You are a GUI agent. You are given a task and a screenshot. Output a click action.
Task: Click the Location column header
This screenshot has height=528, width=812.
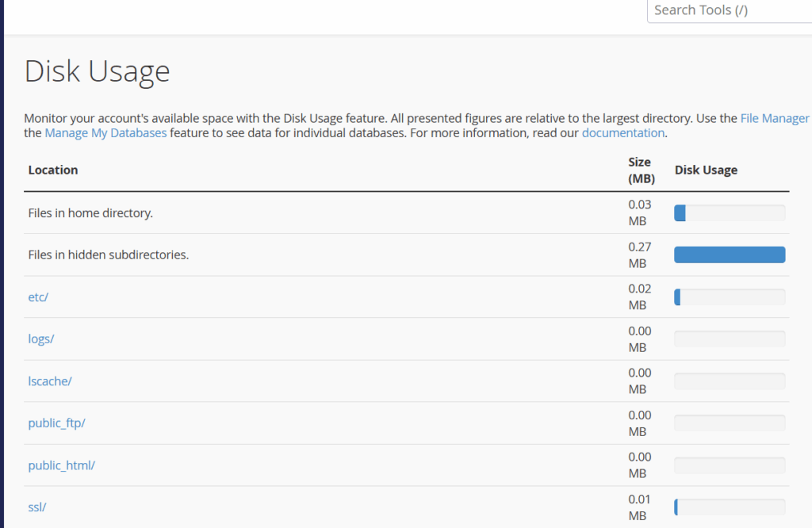coord(53,170)
